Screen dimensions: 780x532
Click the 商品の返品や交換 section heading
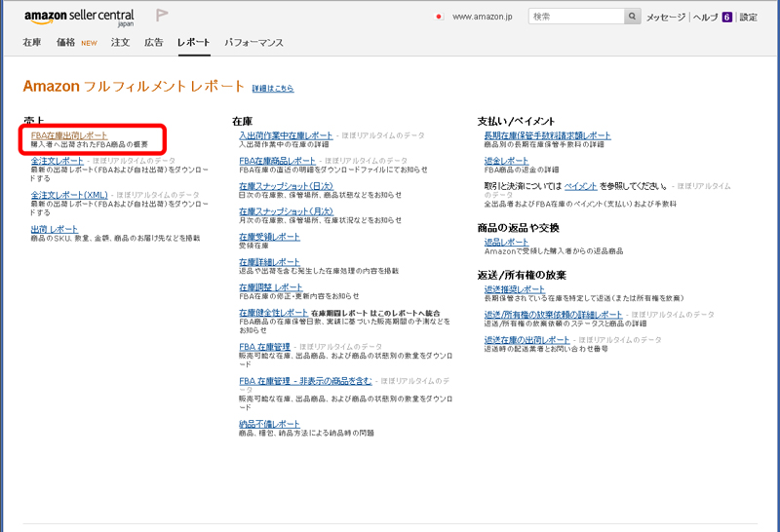[519, 228]
